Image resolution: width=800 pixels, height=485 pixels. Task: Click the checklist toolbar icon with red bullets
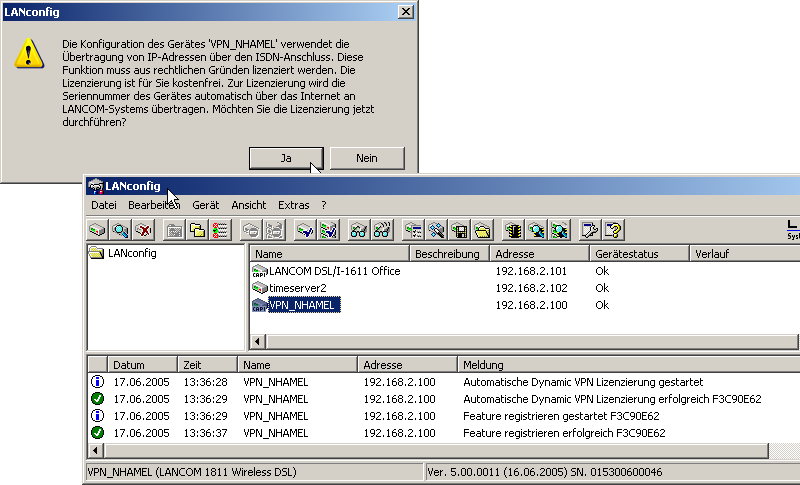pyautogui.click(x=221, y=230)
